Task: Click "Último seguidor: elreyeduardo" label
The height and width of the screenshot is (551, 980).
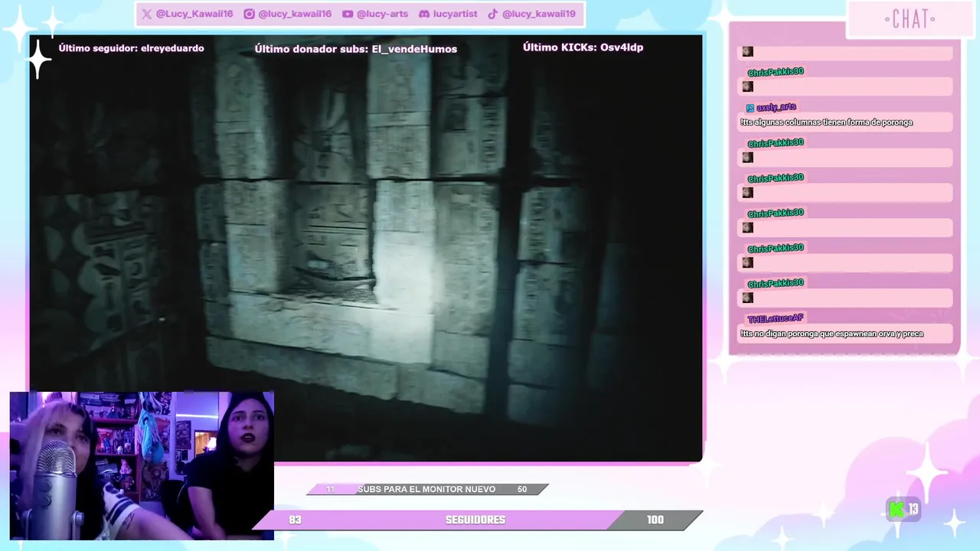Action: (132, 48)
